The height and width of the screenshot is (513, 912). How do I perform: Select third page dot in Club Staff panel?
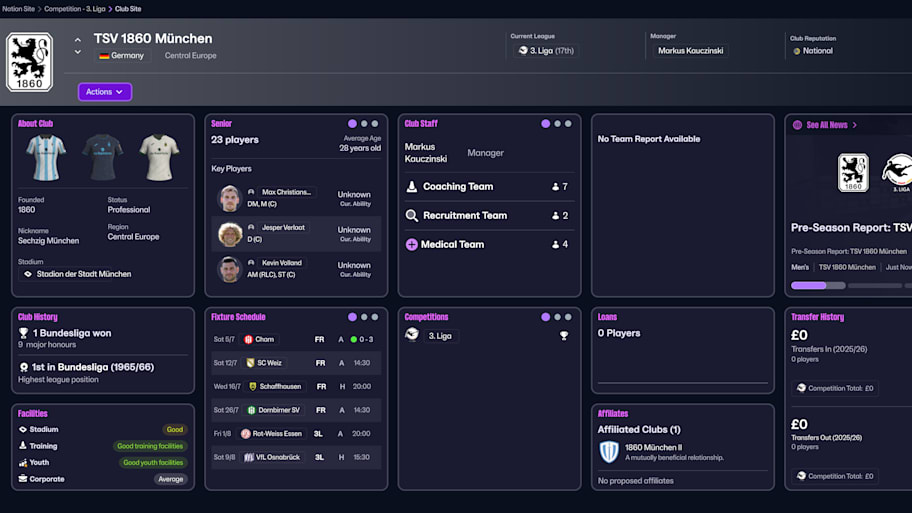click(568, 124)
